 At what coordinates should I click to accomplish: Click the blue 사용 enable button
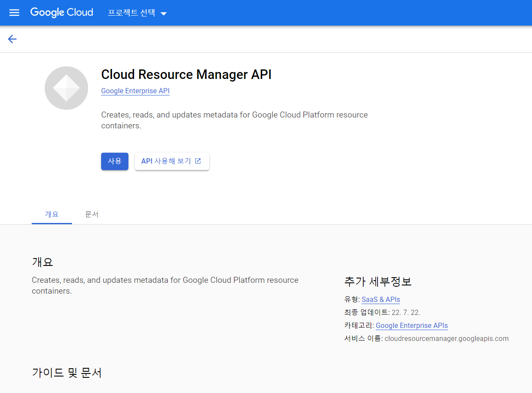tap(115, 161)
